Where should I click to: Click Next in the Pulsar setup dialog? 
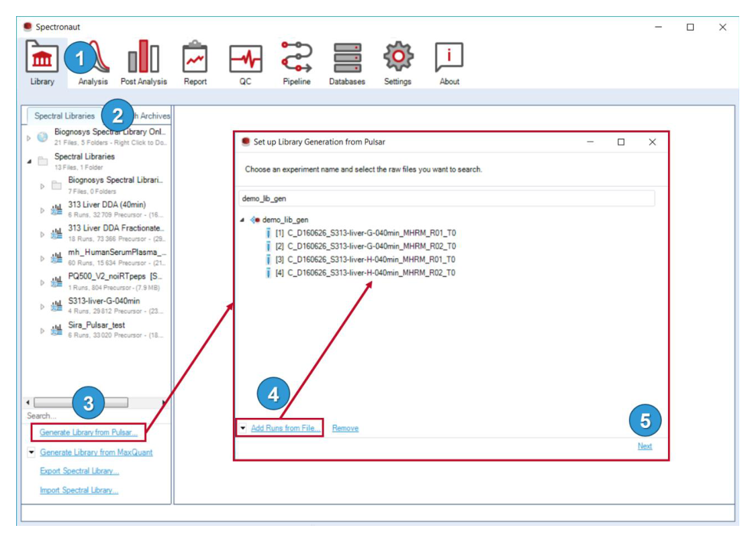tap(645, 446)
